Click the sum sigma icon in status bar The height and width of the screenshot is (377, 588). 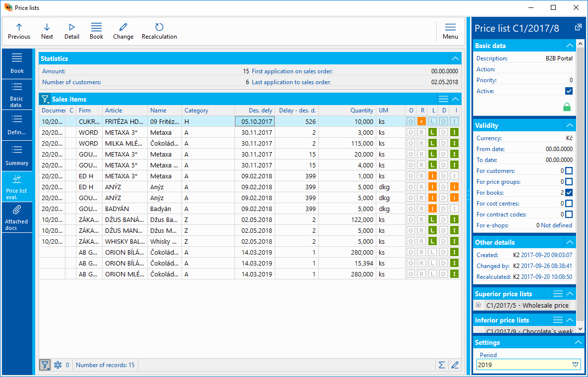coord(442,365)
